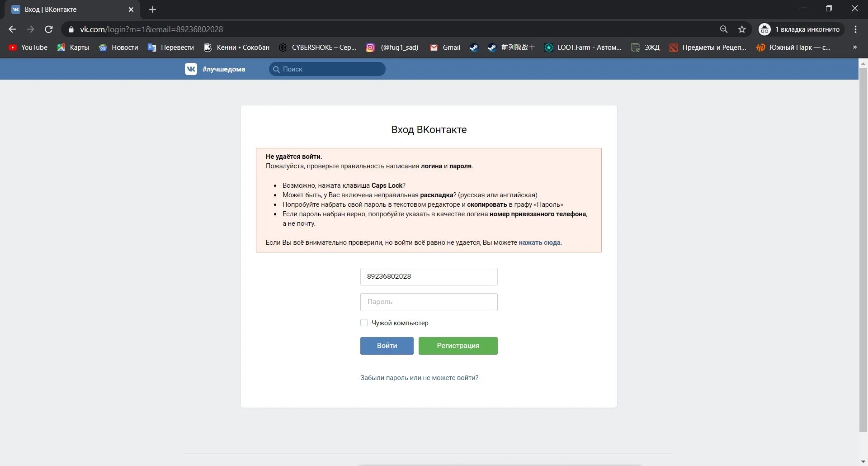Image resolution: width=868 pixels, height=466 pixels.
Task: View site info via lock icon
Action: point(71,29)
